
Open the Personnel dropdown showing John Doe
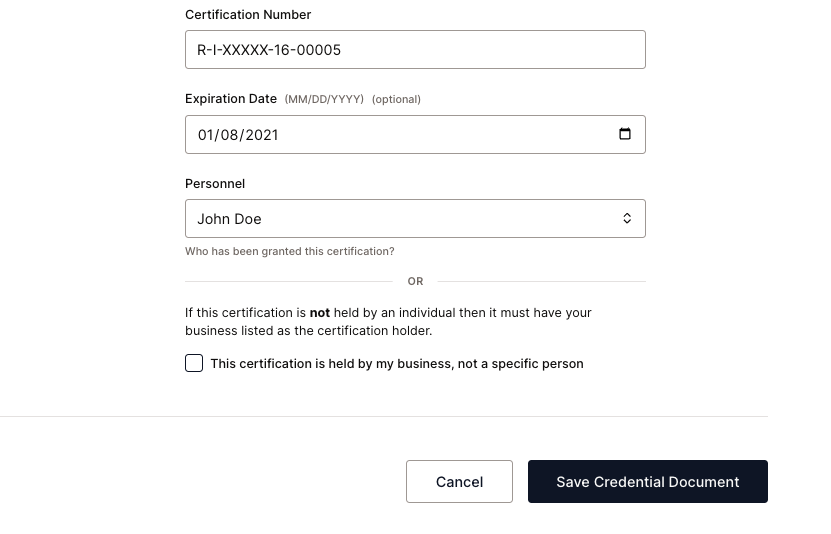400,219
